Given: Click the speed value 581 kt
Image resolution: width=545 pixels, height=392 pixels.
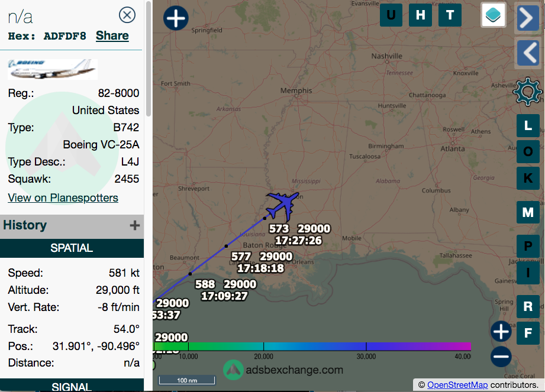Looking at the screenshot, I should click(x=124, y=273).
